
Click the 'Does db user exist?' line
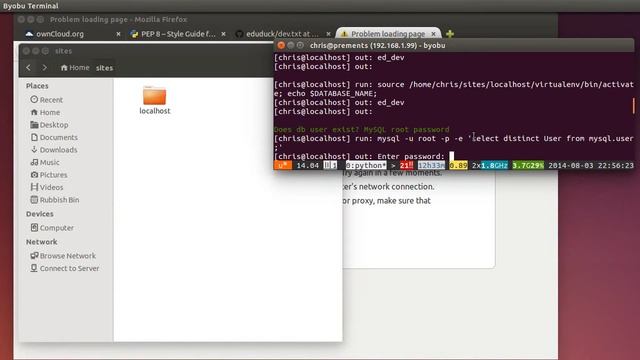click(361, 129)
